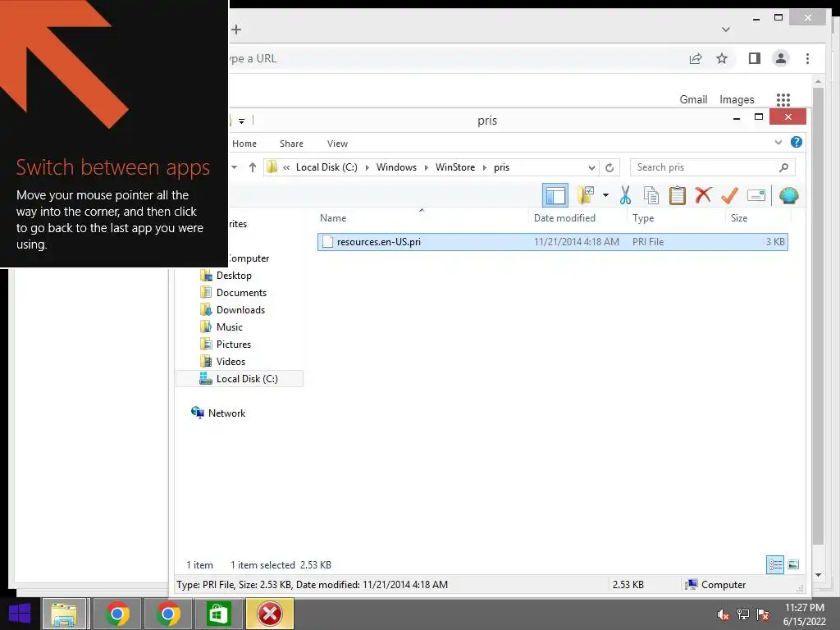Expand the WinStore breadcrumb arrow

484,167
